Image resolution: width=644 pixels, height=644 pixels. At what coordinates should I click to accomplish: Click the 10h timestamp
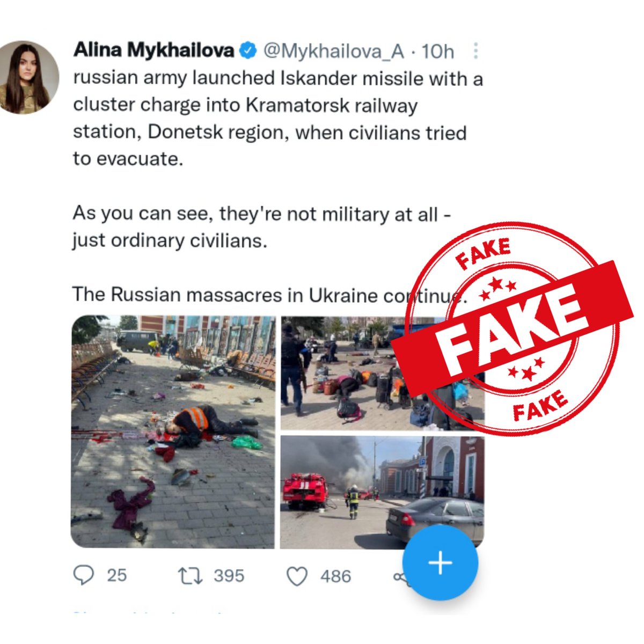click(x=437, y=52)
